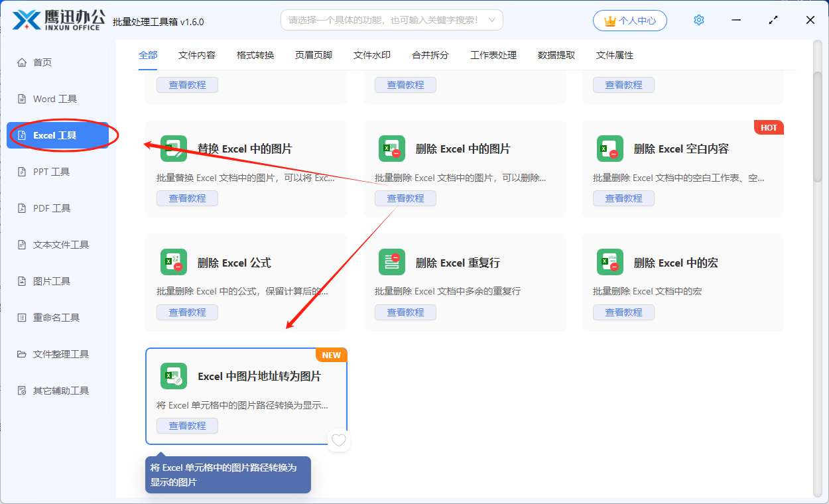Open 个人中心 user center button
829x504 pixels.
click(629, 21)
